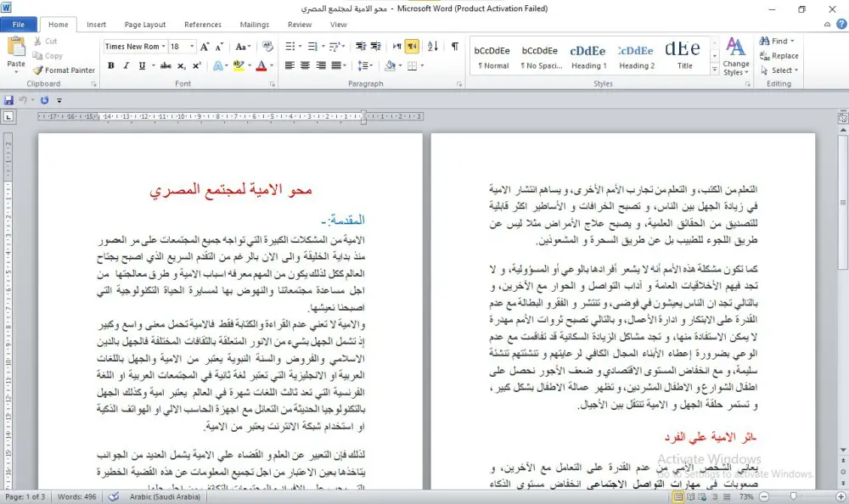The image size is (849, 504).
Task: Click the Save icon in Quick Access Toolbar
Action: (8, 99)
